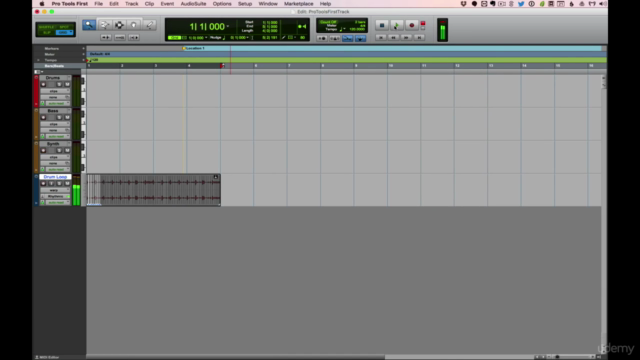Click the volume icon in the menu bar
This screenshot has width=640, height=360.
[602, 4]
